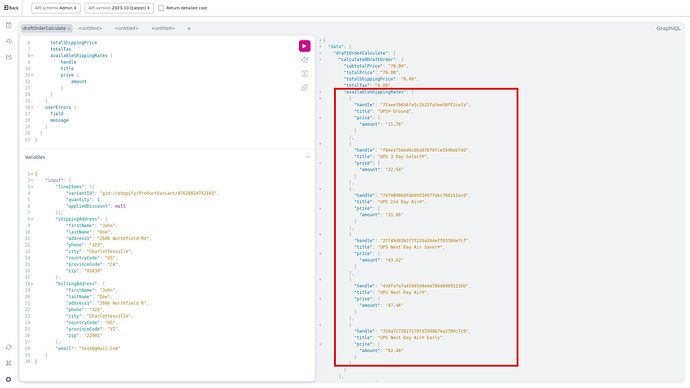Click the GraphiQL logo text
This screenshot has width=690, height=388.
[x=668, y=28]
